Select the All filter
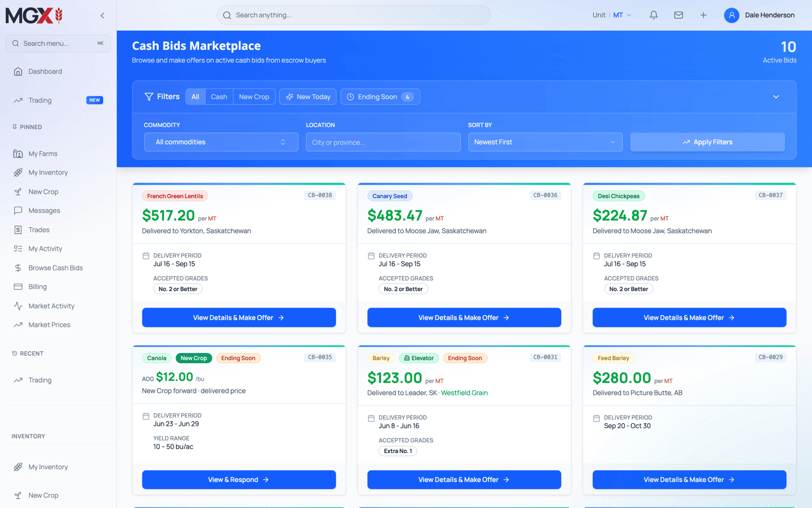The height and width of the screenshot is (508, 812). tap(195, 97)
